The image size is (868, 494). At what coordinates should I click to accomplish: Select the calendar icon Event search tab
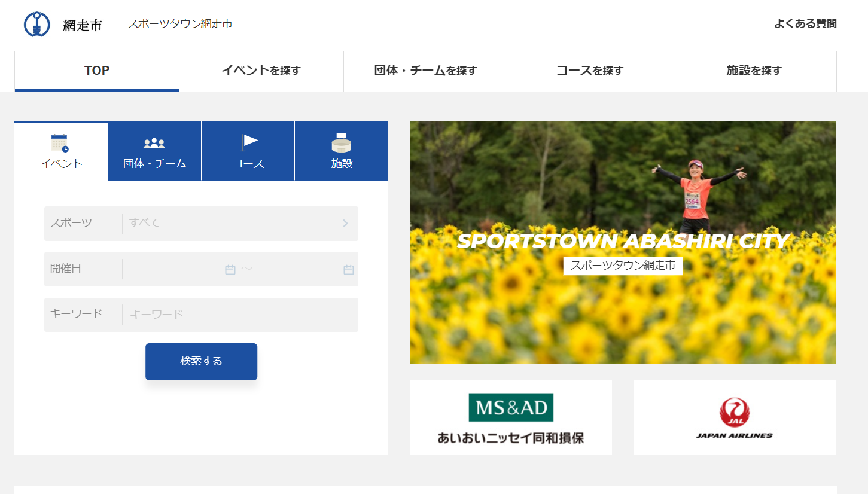(x=61, y=151)
